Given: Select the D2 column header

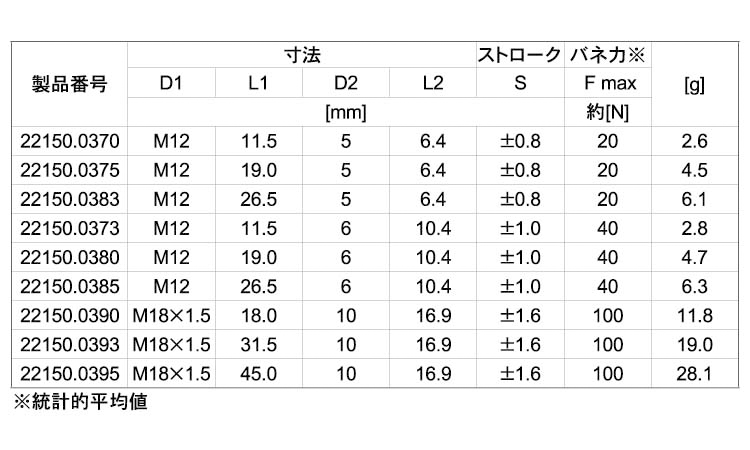Looking at the screenshot, I should (x=346, y=83).
